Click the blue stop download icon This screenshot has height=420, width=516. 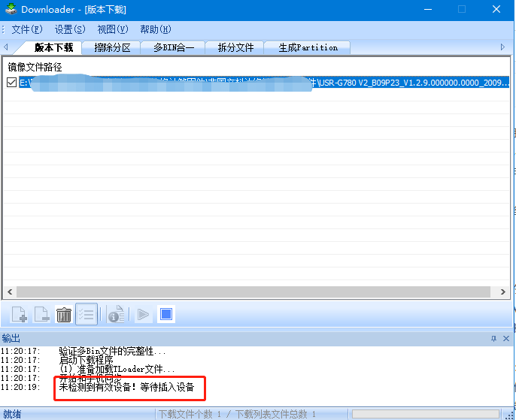pos(166,315)
